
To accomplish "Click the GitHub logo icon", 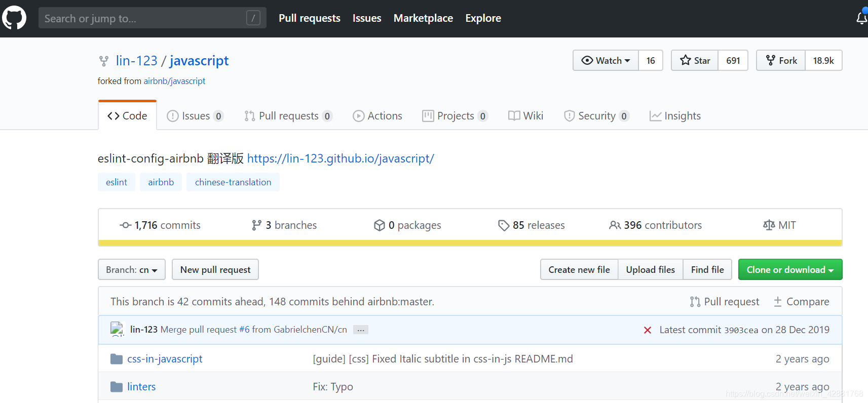I will tap(14, 18).
